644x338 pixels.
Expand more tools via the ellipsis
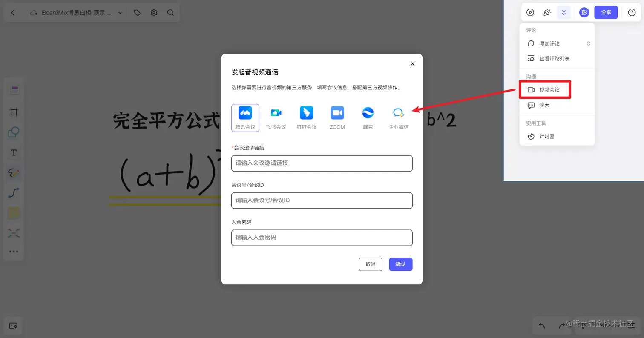[x=14, y=251]
